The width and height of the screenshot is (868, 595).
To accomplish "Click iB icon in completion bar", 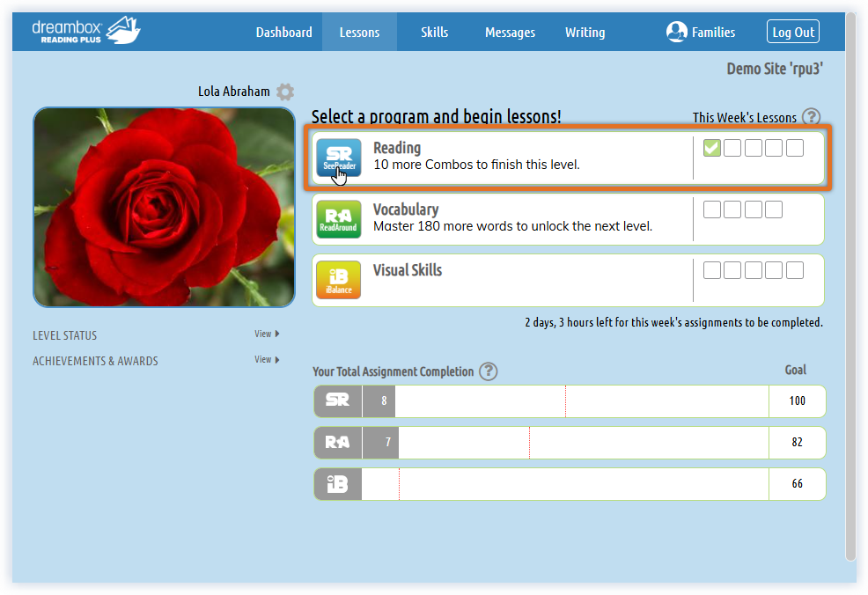I will click(x=338, y=484).
